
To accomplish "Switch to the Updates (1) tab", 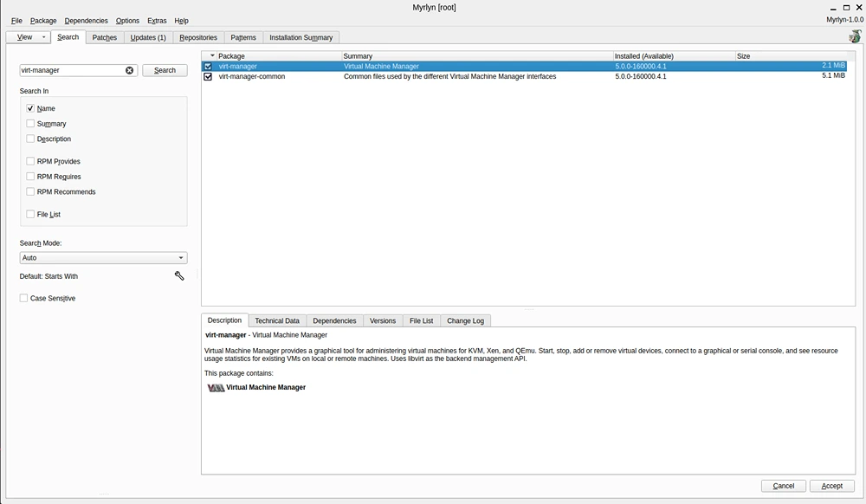I will tap(148, 37).
